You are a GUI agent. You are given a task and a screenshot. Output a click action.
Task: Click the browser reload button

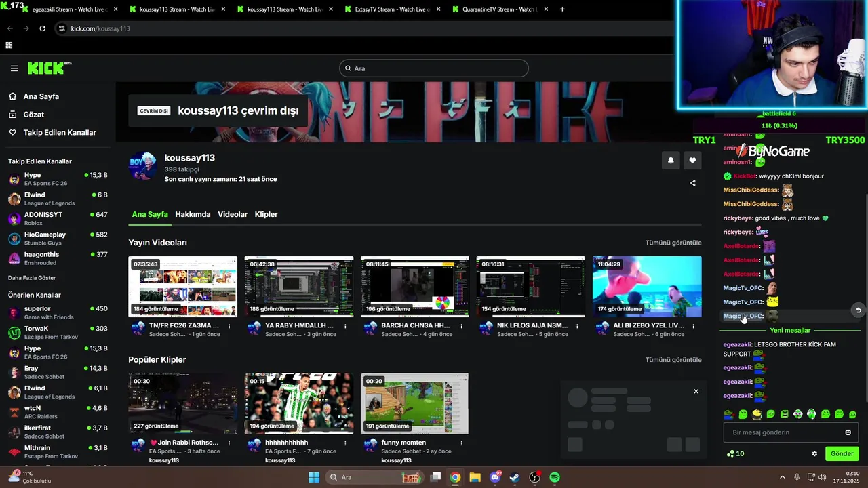point(42,28)
